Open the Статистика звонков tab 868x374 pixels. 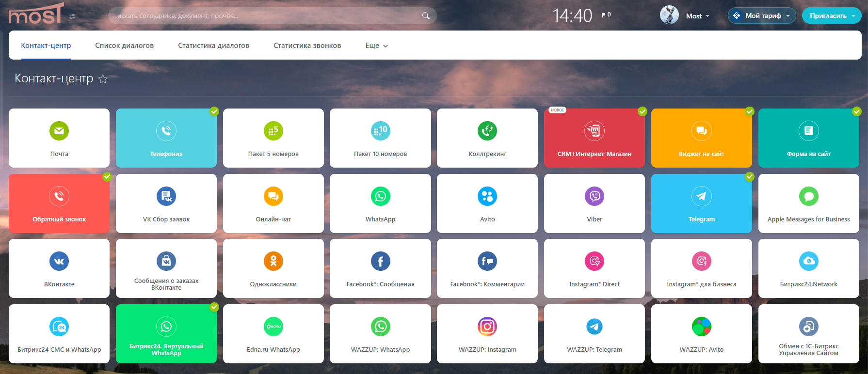307,46
